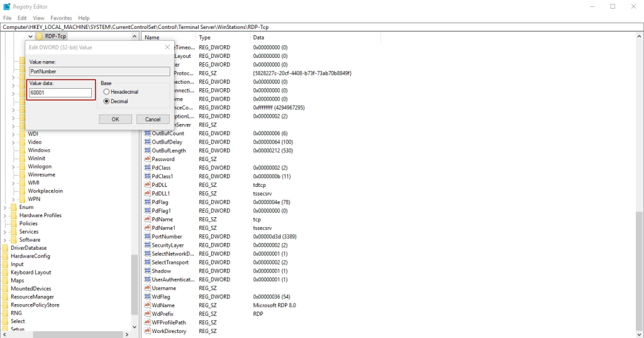Click the WdName string value icon
The height and width of the screenshot is (338, 644).
tap(147, 305)
